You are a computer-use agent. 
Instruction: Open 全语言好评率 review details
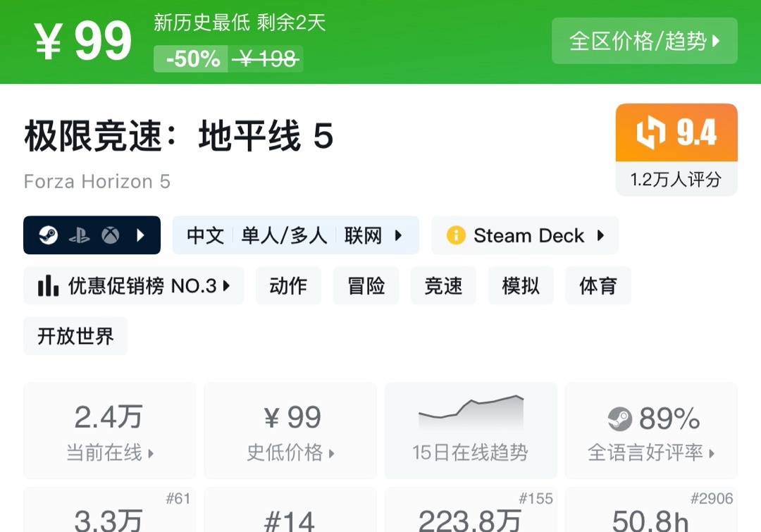(x=650, y=431)
